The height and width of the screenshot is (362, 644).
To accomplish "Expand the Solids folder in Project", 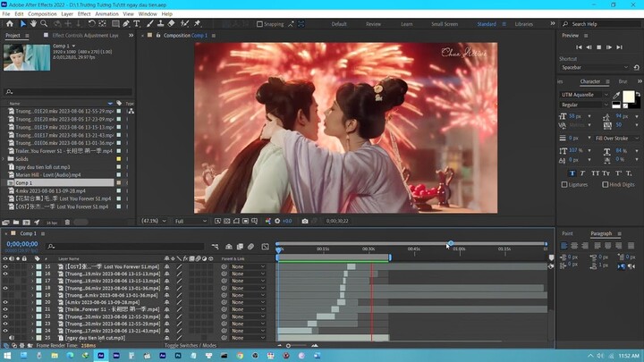I will click(4, 159).
